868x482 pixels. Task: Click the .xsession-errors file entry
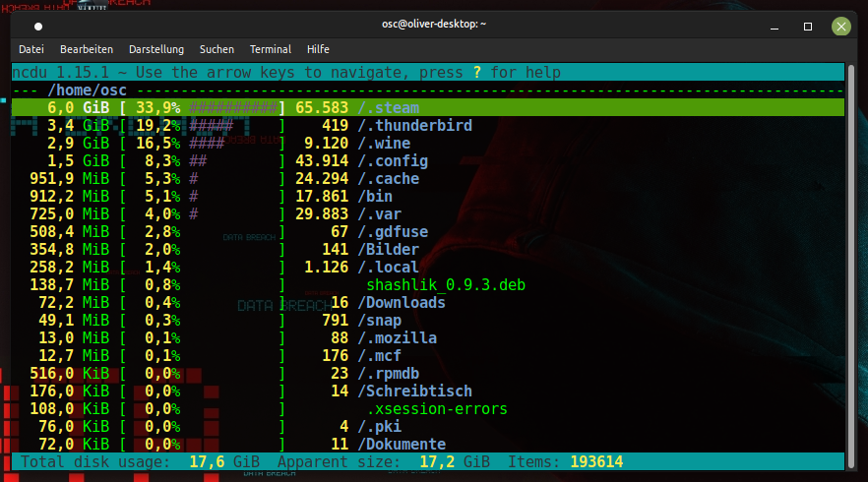(x=437, y=409)
